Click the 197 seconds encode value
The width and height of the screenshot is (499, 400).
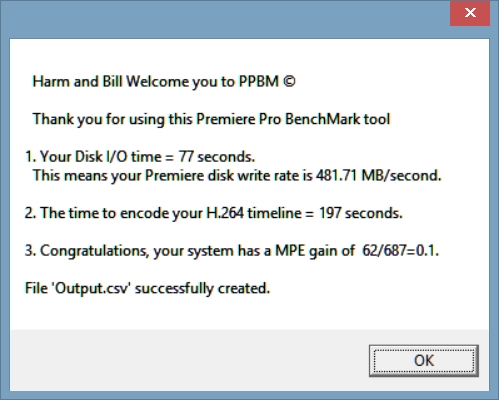(x=361, y=213)
